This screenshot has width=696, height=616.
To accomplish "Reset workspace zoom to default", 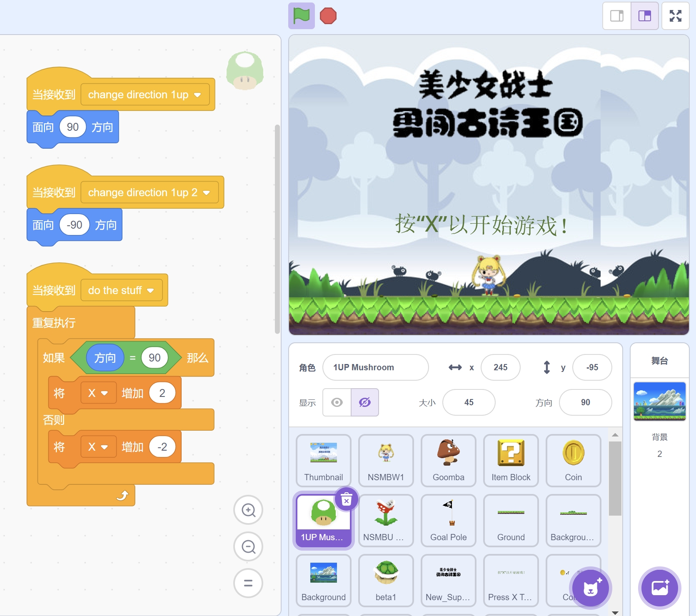I will tap(248, 583).
